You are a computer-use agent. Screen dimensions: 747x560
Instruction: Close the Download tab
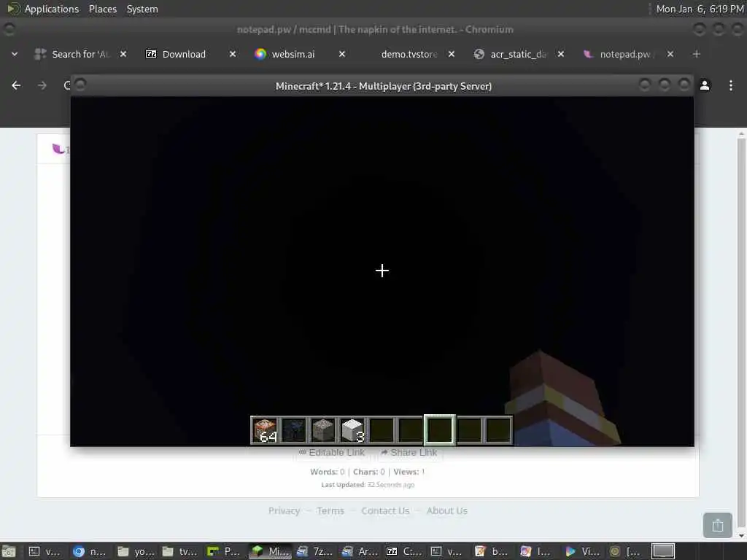click(233, 54)
